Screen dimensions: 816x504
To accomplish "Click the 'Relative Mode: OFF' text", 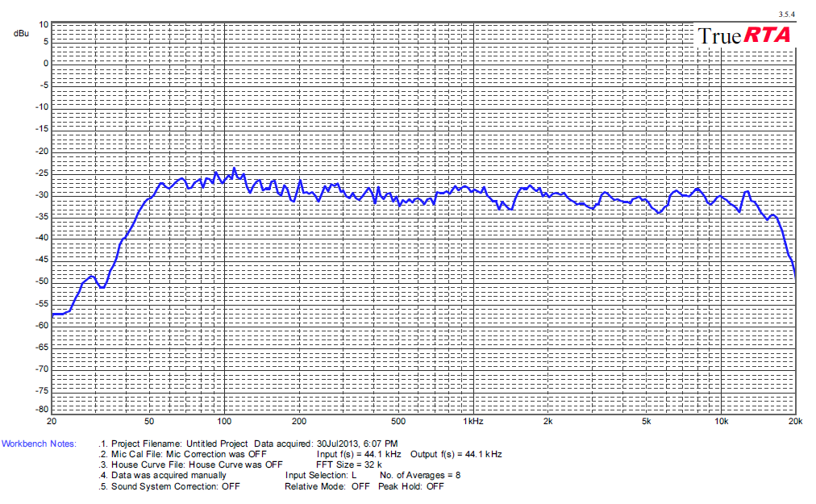I will pyautogui.click(x=327, y=486).
